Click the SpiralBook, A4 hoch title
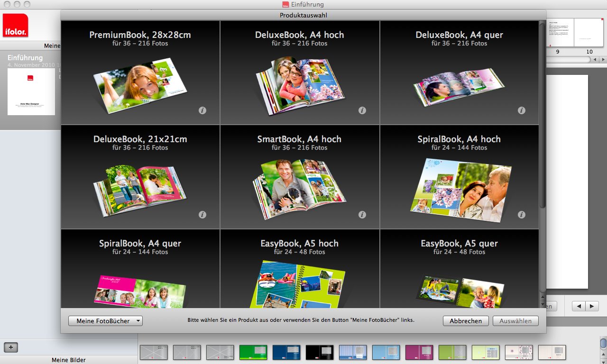The image size is (607, 364). point(460,139)
